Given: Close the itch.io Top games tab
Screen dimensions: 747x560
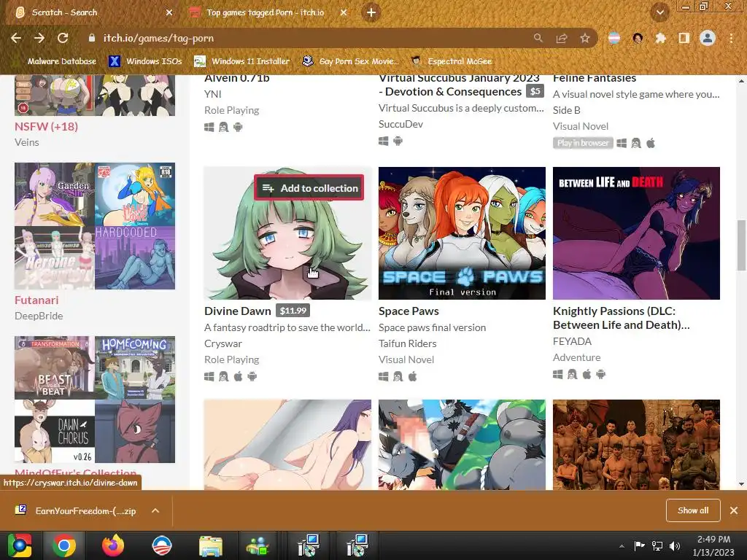Looking at the screenshot, I should coord(344,12).
